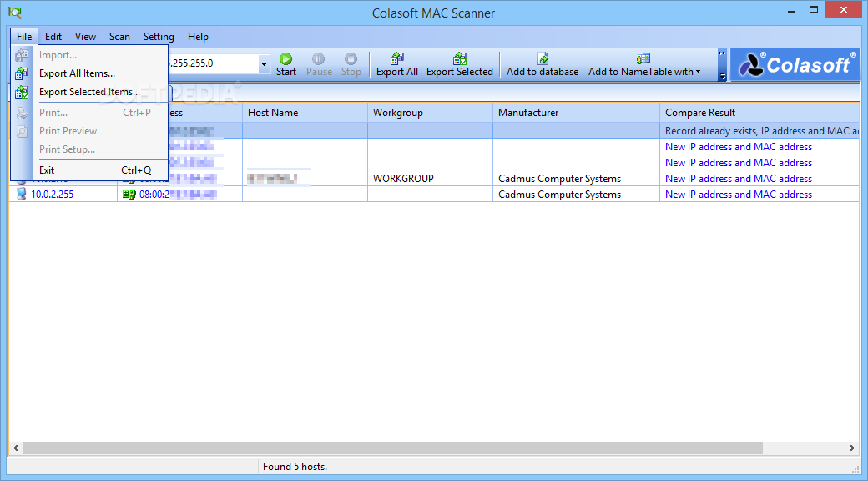
Task: Click the horizontal scrollbar thumb
Action: [393, 448]
